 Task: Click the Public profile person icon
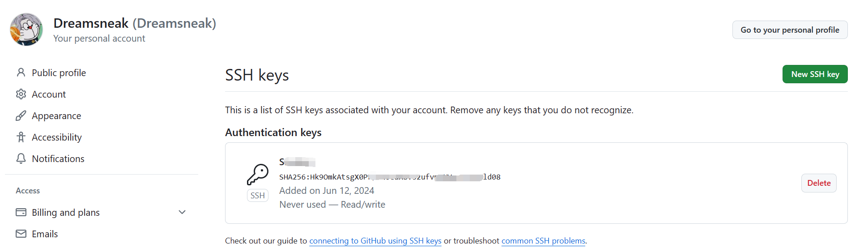pos(21,73)
